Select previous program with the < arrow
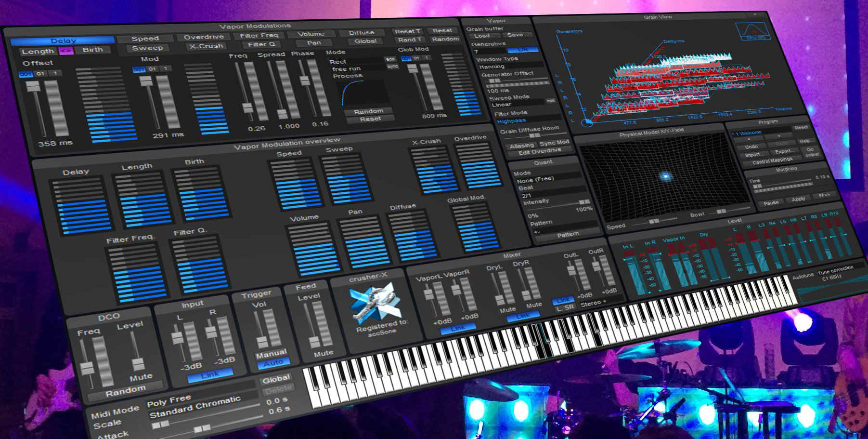The image size is (868, 439). (749, 139)
